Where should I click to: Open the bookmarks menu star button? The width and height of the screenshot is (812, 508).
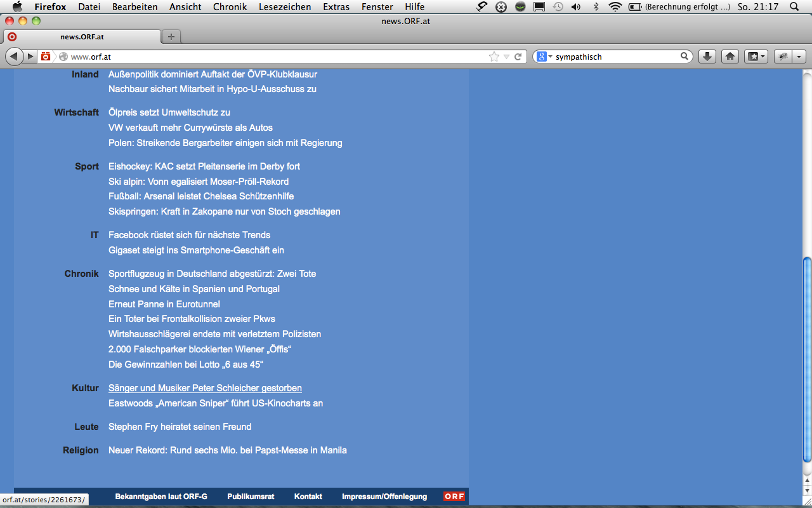tap(756, 57)
